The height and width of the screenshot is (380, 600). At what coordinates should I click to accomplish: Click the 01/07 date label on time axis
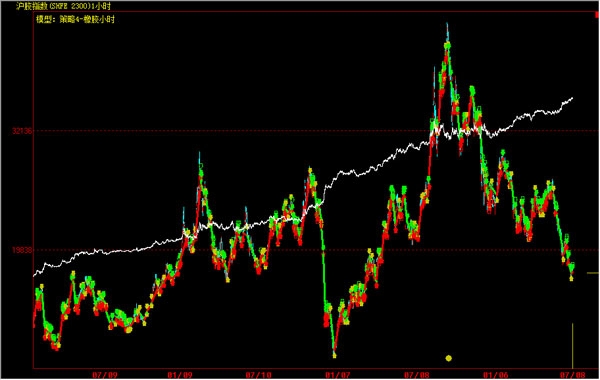(338, 375)
